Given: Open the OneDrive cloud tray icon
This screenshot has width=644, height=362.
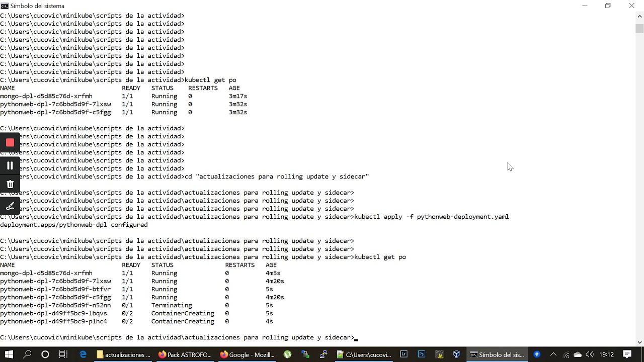Looking at the screenshot, I should click(578, 355).
